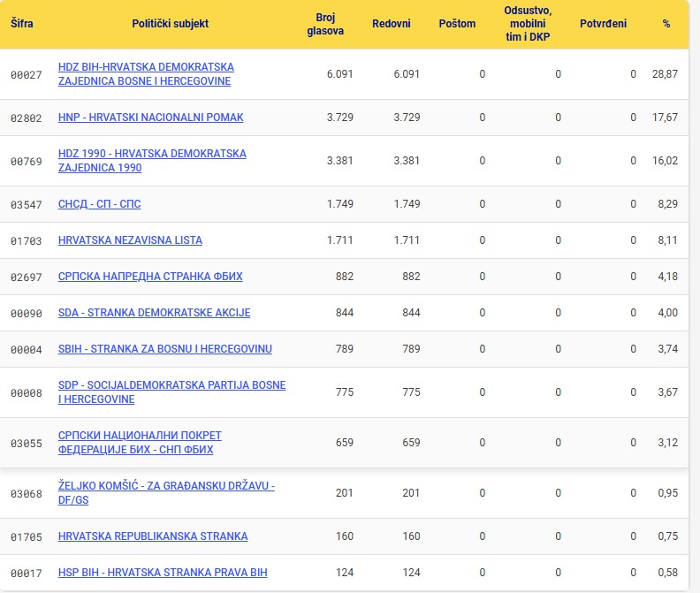Click the Šifra column header
The width and height of the screenshot is (700, 593).
(22, 24)
